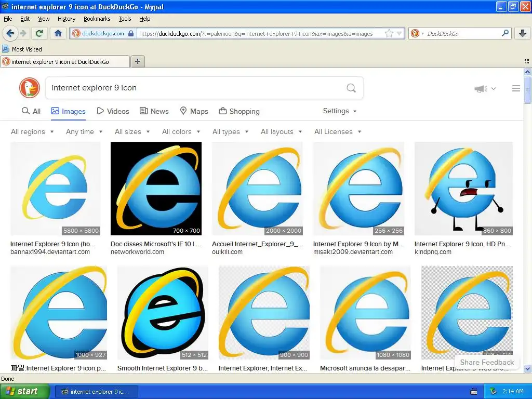Go to the Home page button
Viewport: 532px width, 399px height.
[58, 33]
